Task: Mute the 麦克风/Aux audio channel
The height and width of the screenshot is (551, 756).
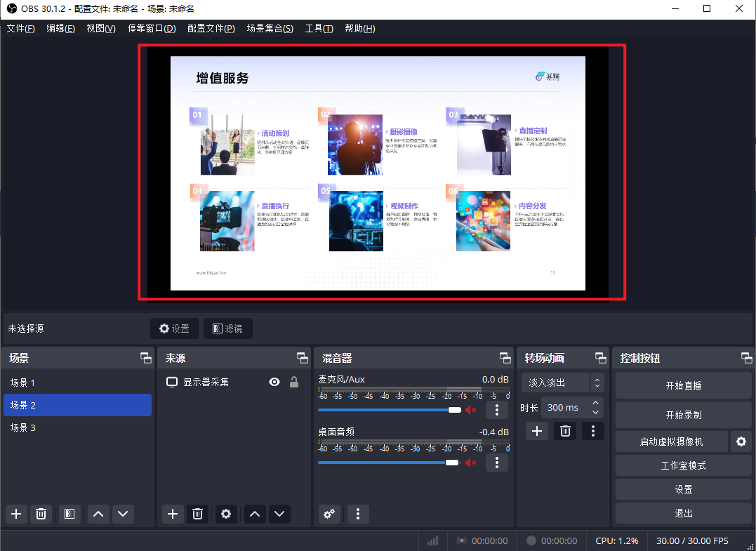Action: pyautogui.click(x=471, y=410)
